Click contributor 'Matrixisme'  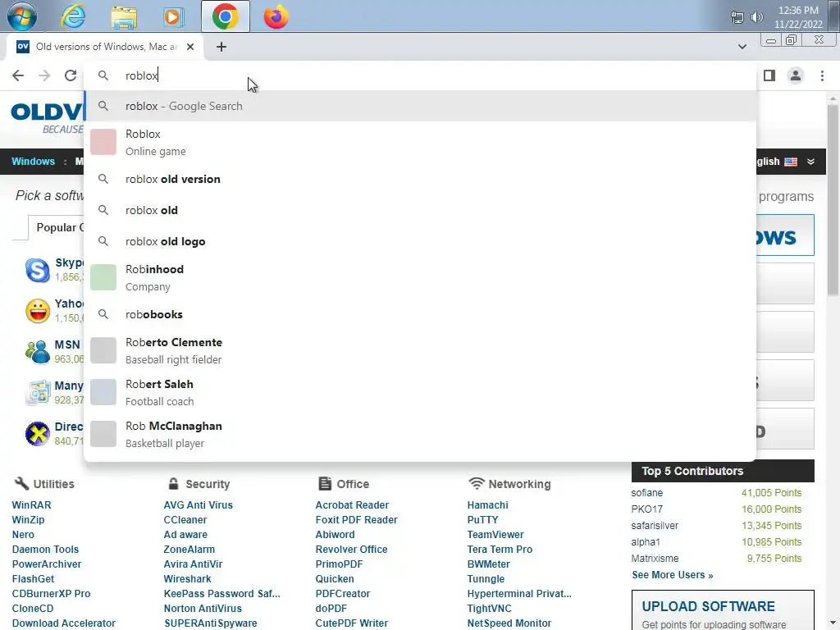coord(655,558)
